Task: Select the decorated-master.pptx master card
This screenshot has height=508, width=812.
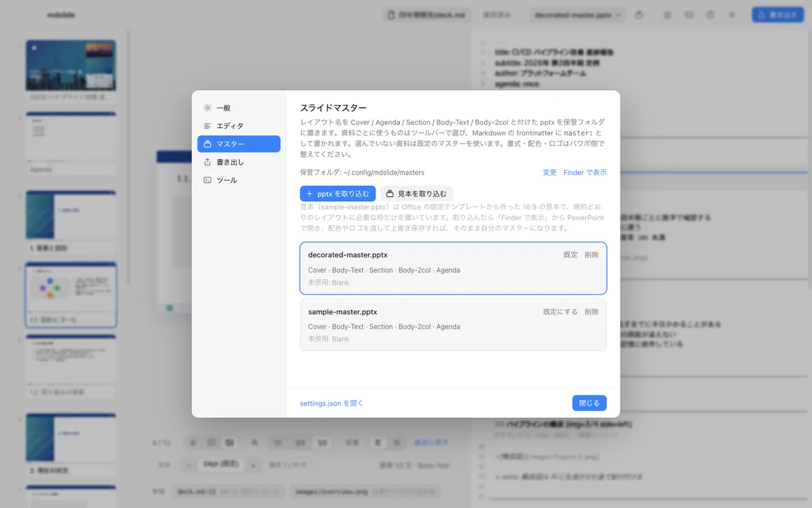Action: coord(453,268)
